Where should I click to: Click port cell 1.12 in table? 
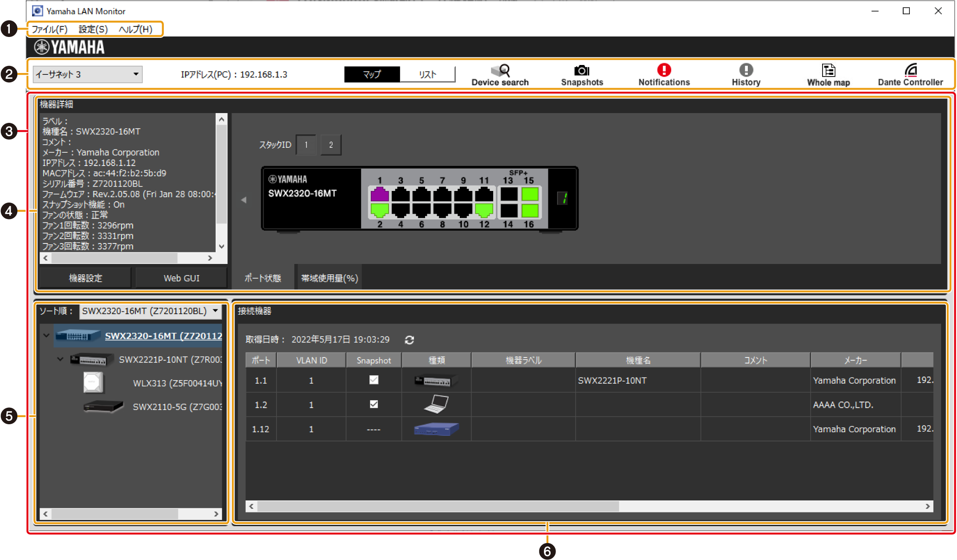click(x=261, y=429)
